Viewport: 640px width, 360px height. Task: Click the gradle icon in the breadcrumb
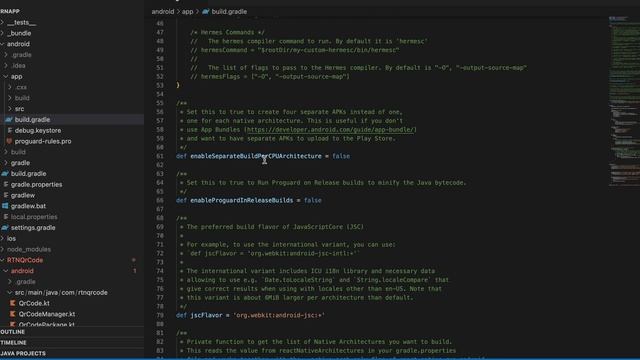tap(205, 11)
